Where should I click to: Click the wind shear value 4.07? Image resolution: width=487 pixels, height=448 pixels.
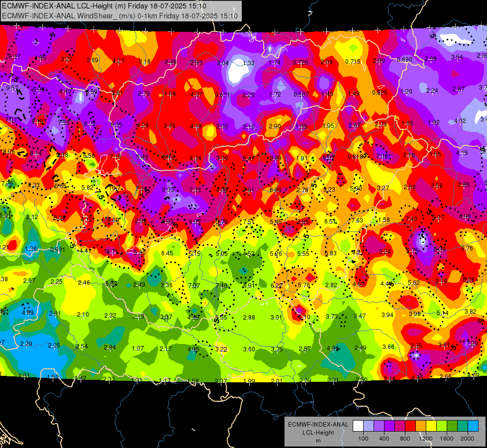(x=196, y=94)
